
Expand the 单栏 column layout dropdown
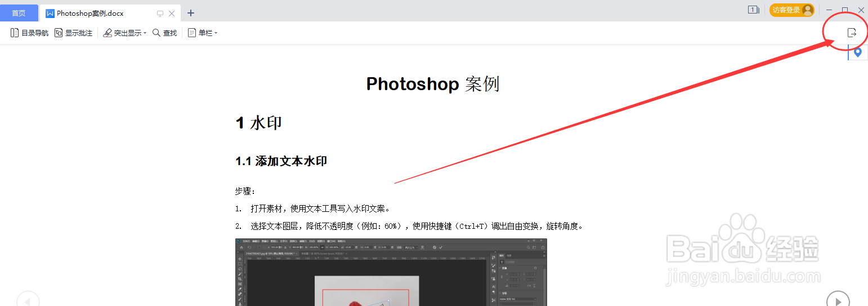click(x=203, y=33)
